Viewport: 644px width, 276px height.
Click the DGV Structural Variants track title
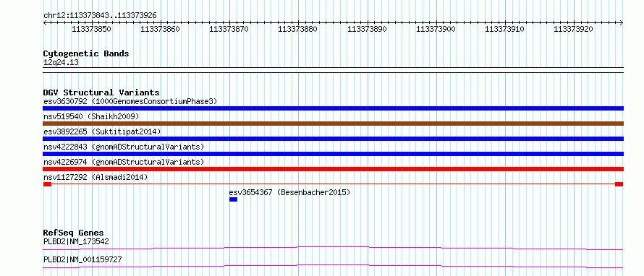point(101,92)
